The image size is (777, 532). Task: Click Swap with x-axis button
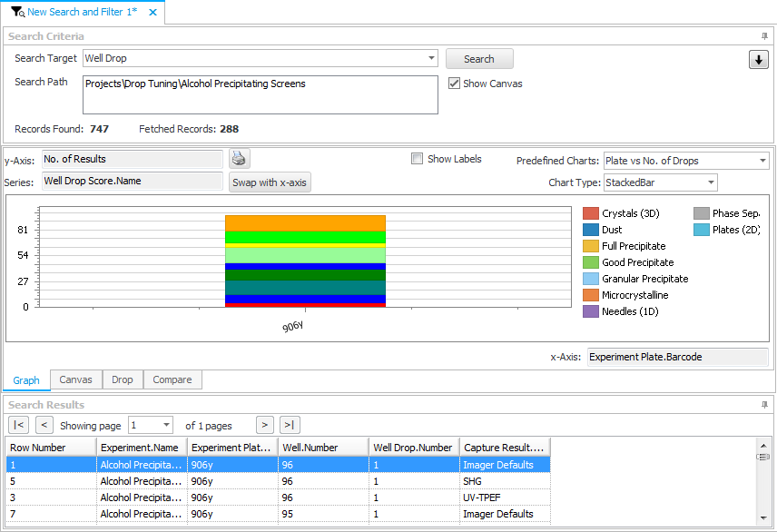point(270,182)
